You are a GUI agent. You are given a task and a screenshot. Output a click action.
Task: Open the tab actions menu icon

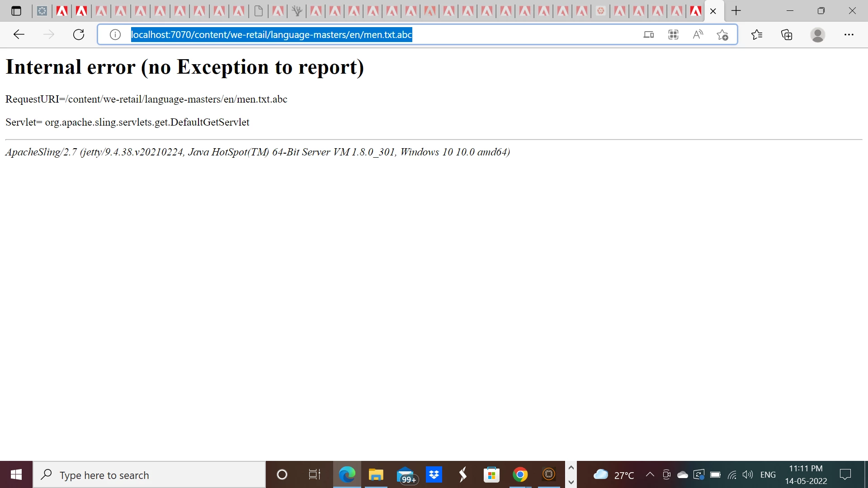click(x=16, y=11)
